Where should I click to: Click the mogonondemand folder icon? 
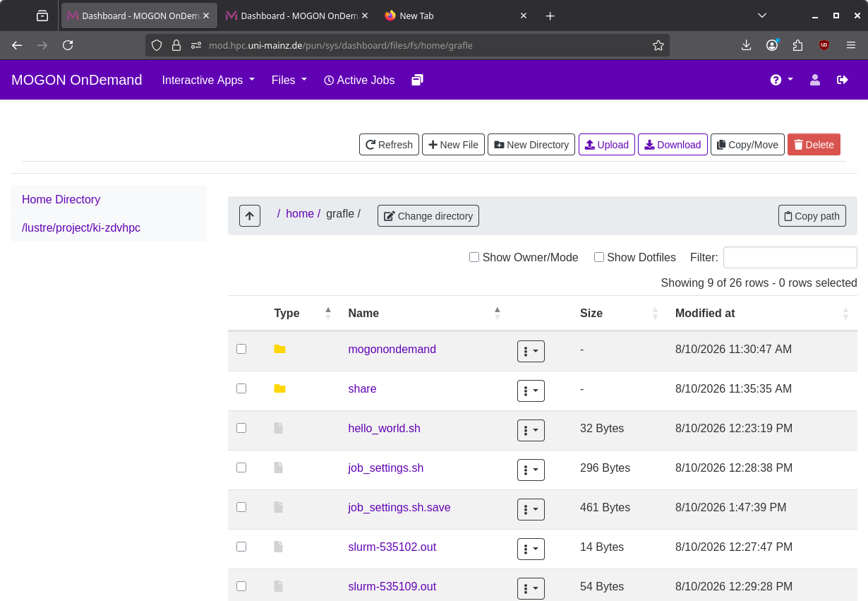pos(279,349)
